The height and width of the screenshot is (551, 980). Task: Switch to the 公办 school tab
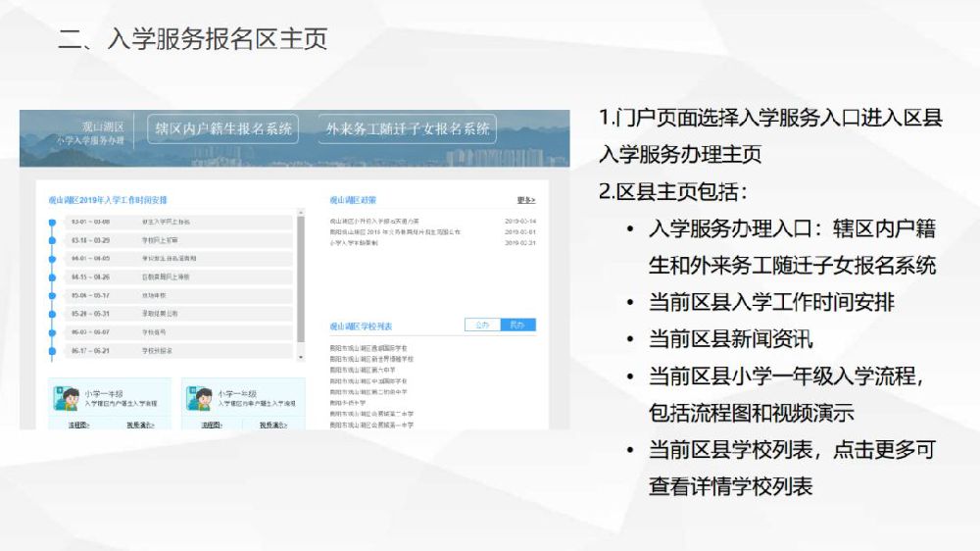coord(482,325)
